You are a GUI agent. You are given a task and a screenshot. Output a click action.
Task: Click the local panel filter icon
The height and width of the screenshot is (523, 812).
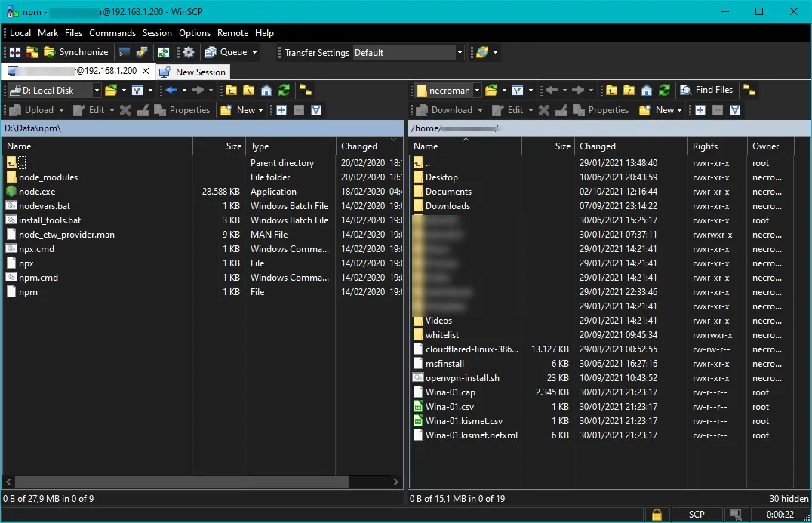point(137,90)
